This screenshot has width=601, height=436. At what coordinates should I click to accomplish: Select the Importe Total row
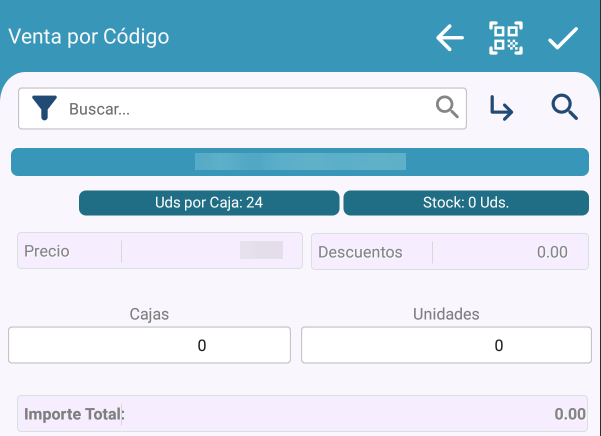[301, 413]
